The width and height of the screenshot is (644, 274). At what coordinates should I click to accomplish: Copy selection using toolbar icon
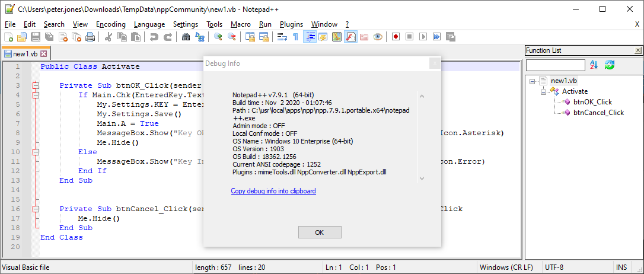tap(122, 37)
